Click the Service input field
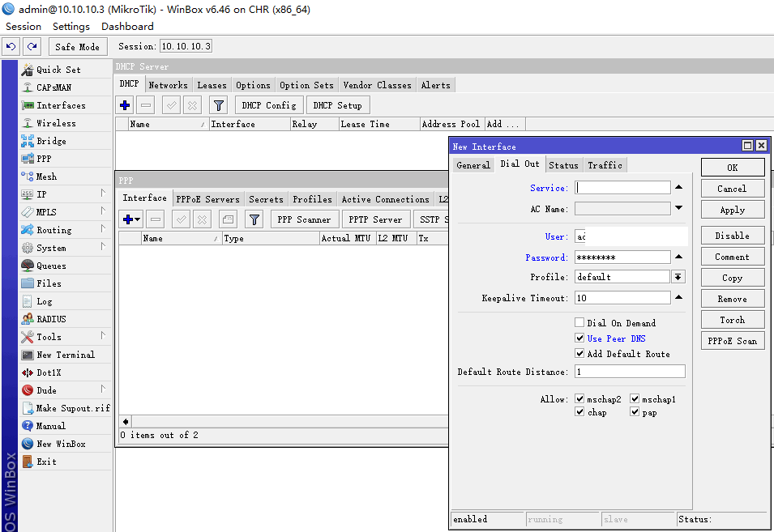774x532 pixels. tap(622, 187)
